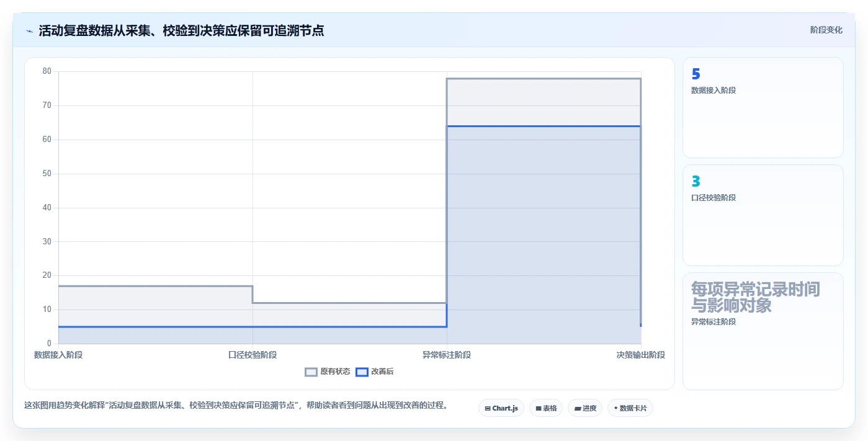Click the 阶段变化 label in header

click(x=826, y=30)
